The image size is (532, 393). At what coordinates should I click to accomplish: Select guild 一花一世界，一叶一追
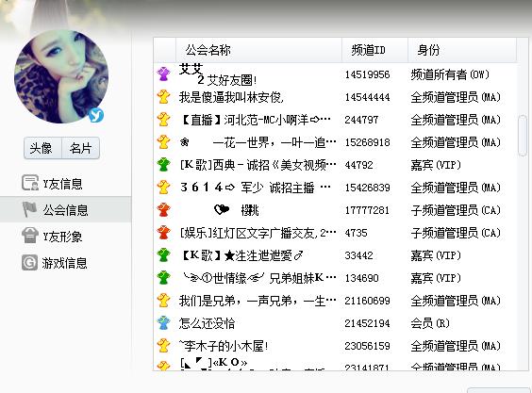[x=258, y=142]
